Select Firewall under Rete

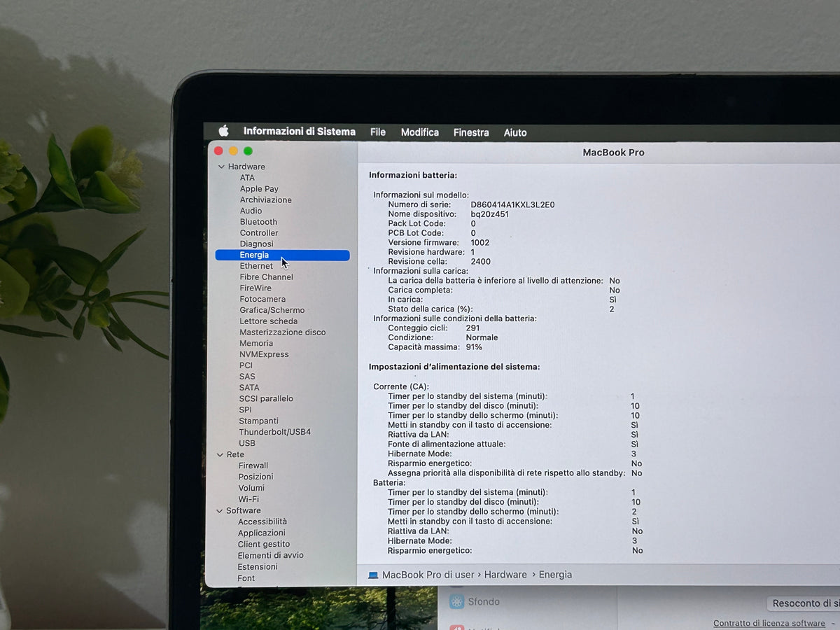[x=253, y=465]
